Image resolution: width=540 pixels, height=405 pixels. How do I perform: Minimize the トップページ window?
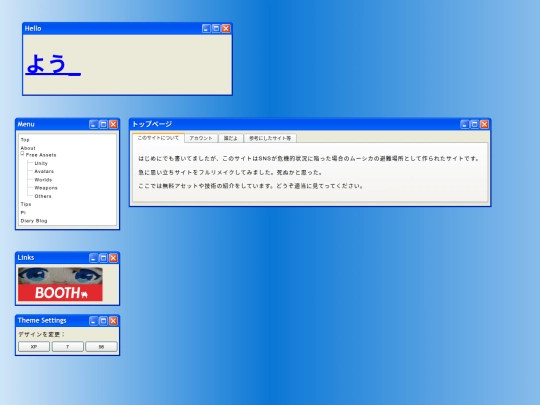coord(465,124)
